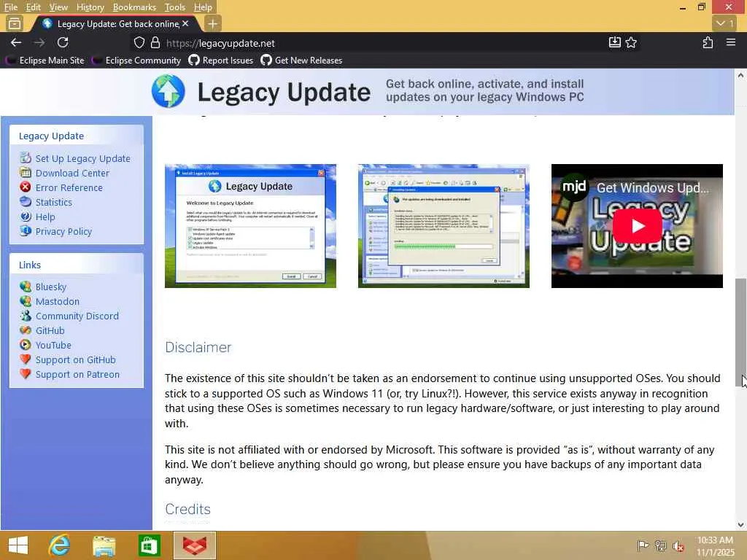Open the Bookmarks menu
This screenshot has width=747, height=560.
click(x=134, y=7)
